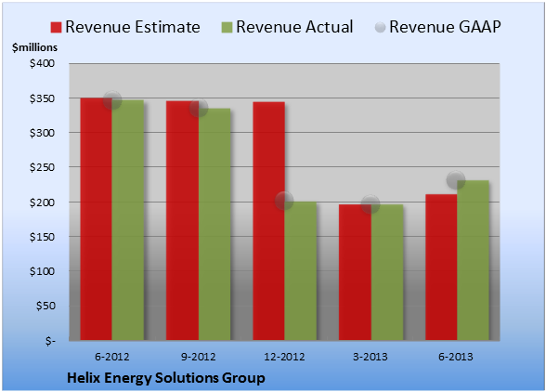Select the 'Revenue GAAP' legend label
The height and width of the screenshot is (392, 546).
coord(445,27)
